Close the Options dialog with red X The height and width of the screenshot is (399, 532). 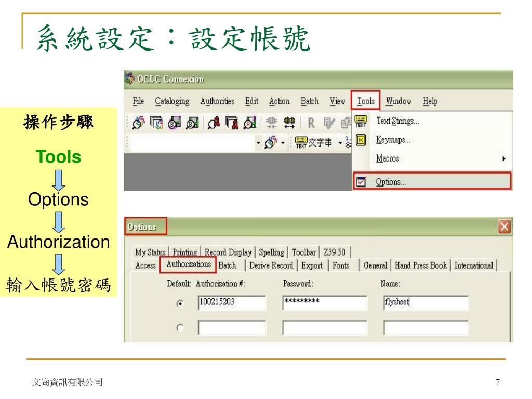pos(504,227)
